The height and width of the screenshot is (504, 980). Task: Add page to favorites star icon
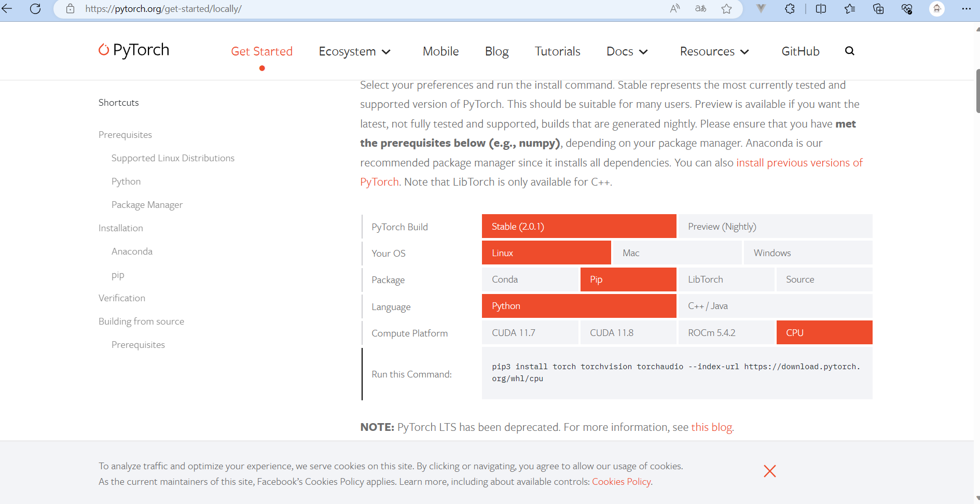(726, 8)
